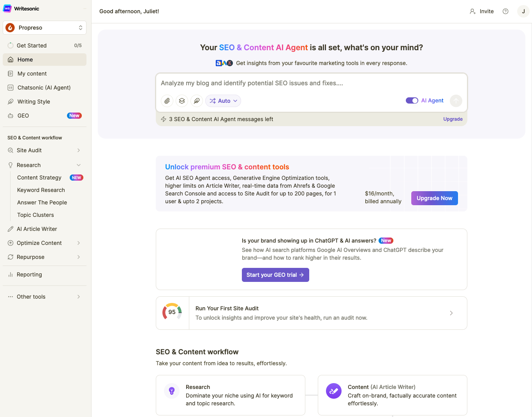Click the help question mark icon
Screen dimensions: 532x417
pos(506,11)
